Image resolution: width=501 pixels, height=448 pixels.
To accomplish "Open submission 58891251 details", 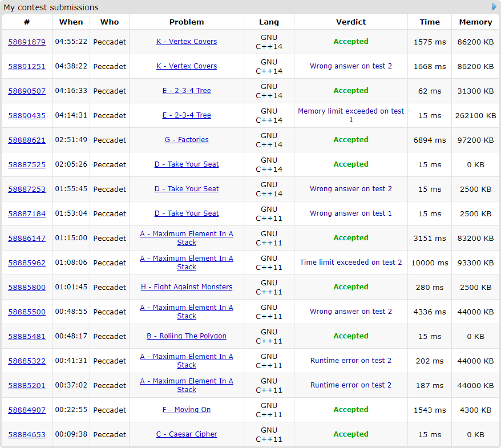I will tap(27, 66).
